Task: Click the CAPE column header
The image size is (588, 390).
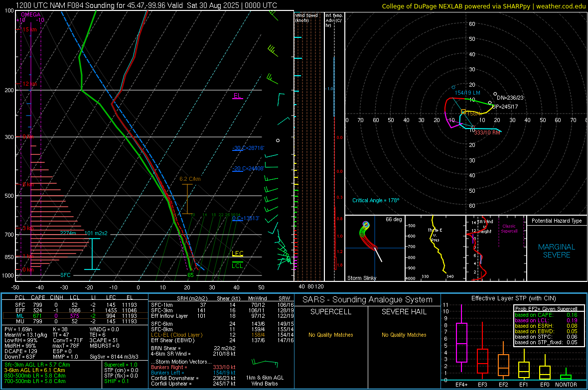Action: click(37, 297)
